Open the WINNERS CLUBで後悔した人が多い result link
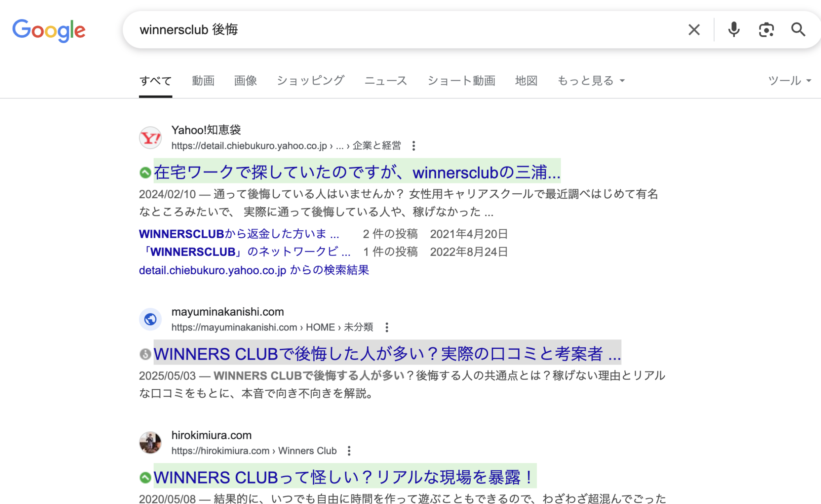The height and width of the screenshot is (504, 821). coord(387,354)
